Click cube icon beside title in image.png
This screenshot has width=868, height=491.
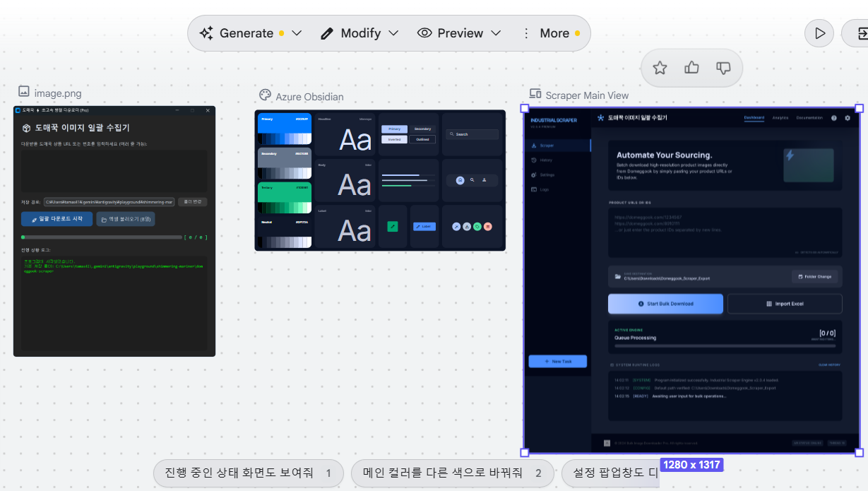click(x=26, y=128)
